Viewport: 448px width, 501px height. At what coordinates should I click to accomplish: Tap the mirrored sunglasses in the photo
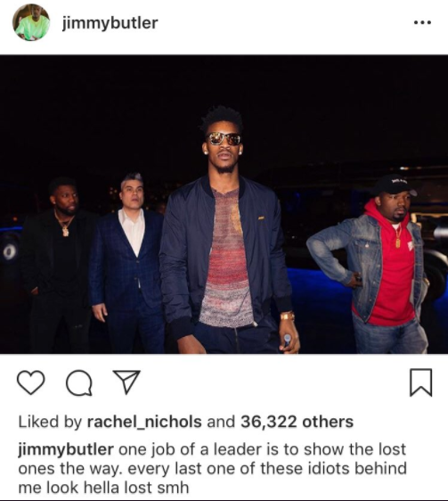(224, 139)
